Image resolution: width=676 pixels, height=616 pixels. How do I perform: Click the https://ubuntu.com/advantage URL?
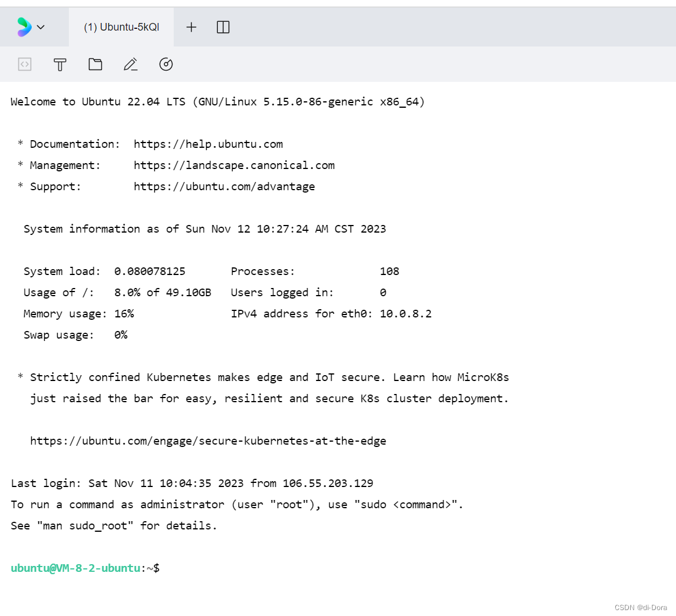[224, 186]
